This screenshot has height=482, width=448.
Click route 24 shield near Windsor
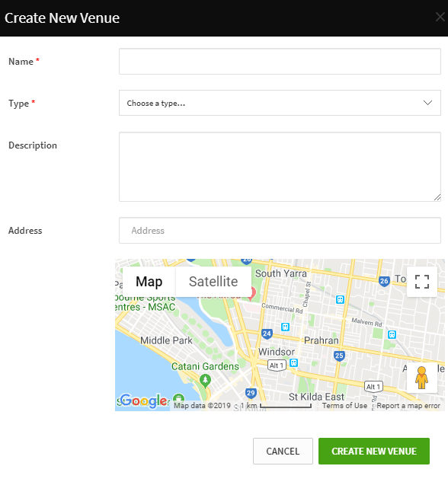267,334
